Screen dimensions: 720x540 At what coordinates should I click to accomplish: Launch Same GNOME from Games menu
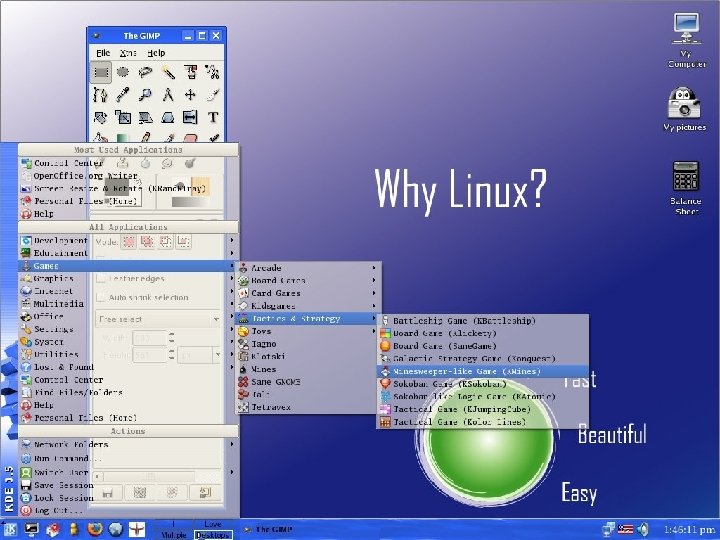coord(308,382)
